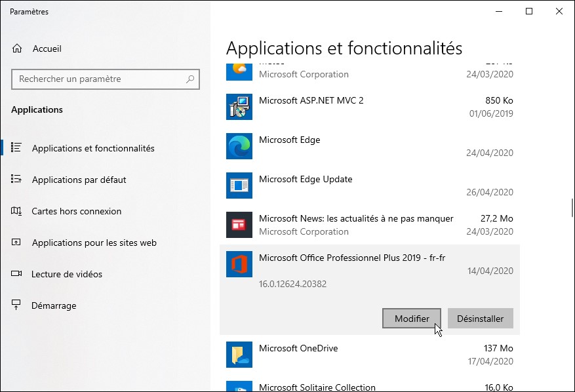Focus the Rechercher un paramètre field
The width and height of the screenshot is (575, 392).
pyautogui.click(x=98, y=79)
